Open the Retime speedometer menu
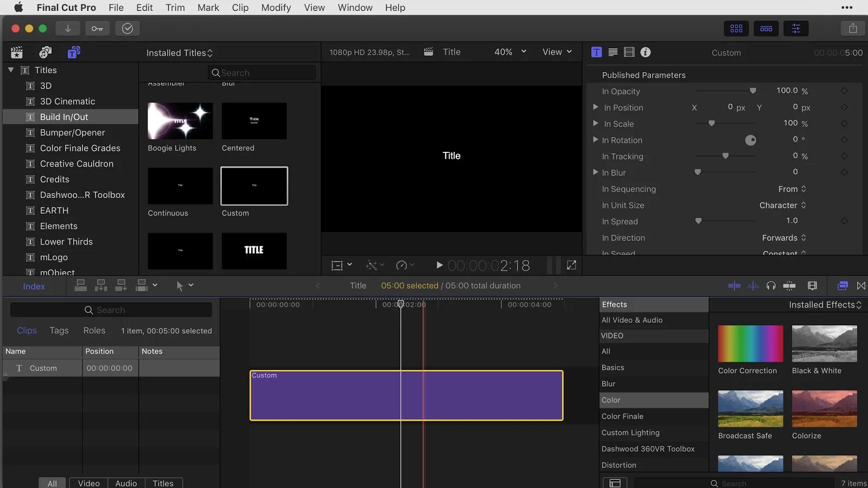Screen dimensions: 868x488 point(405,265)
